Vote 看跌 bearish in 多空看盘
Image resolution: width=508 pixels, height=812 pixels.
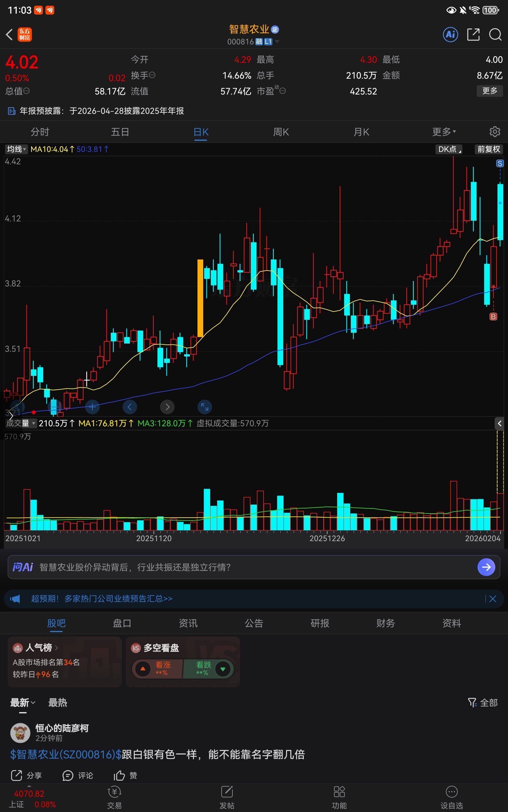tap(208, 669)
